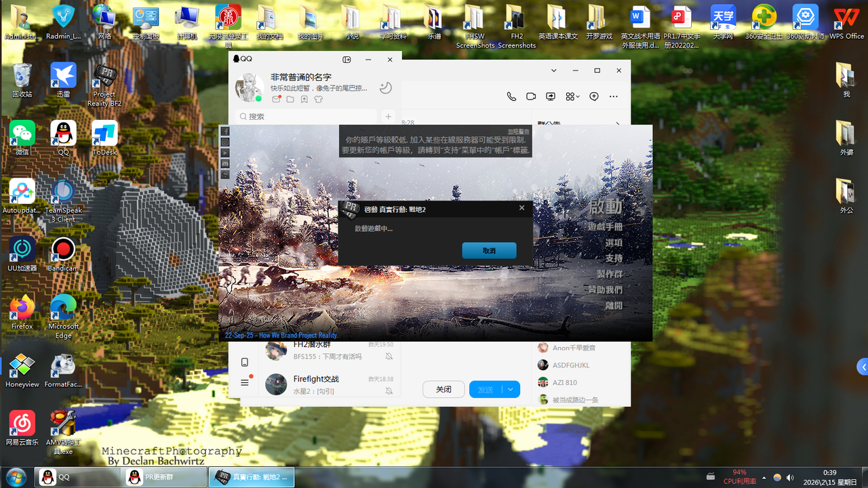Open the Firefight交战 conversation
The height and width of the screenshot is (488, 868).
[x=329, y=384]
